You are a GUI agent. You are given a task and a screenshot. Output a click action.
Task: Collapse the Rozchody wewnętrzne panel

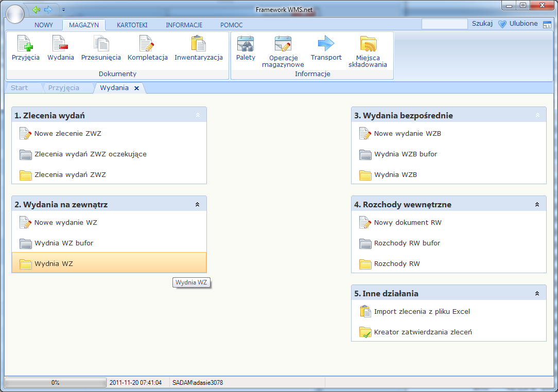(537, 205)
